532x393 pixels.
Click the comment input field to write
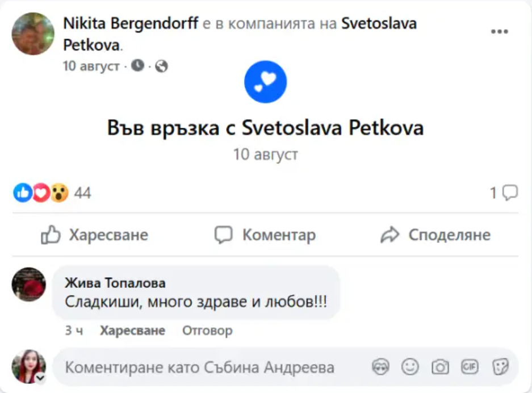coord(199,368)
